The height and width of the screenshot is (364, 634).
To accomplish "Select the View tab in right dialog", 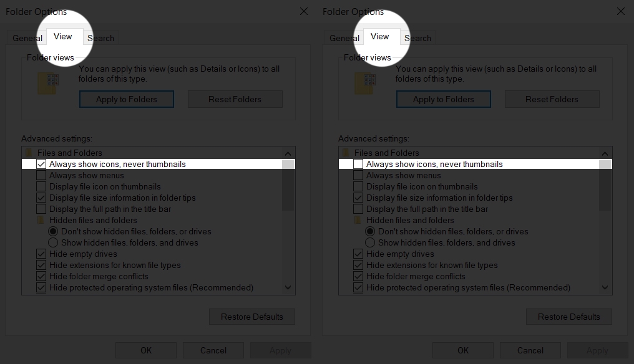I will [x=382, y=36].
